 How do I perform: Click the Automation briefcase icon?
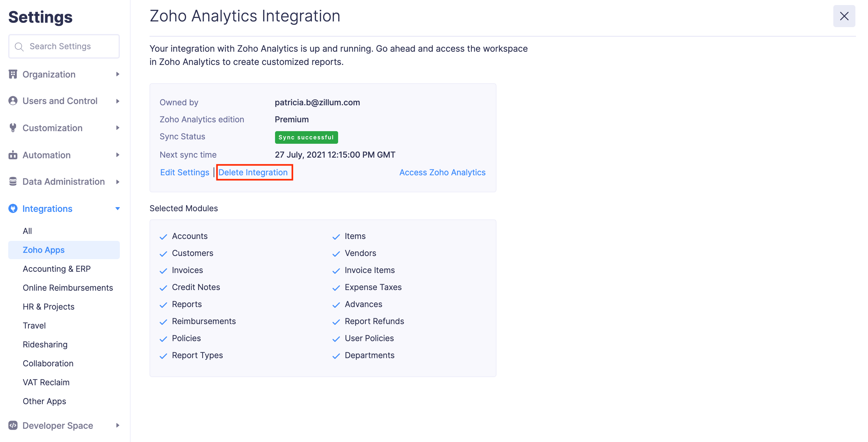click(13, 155)
